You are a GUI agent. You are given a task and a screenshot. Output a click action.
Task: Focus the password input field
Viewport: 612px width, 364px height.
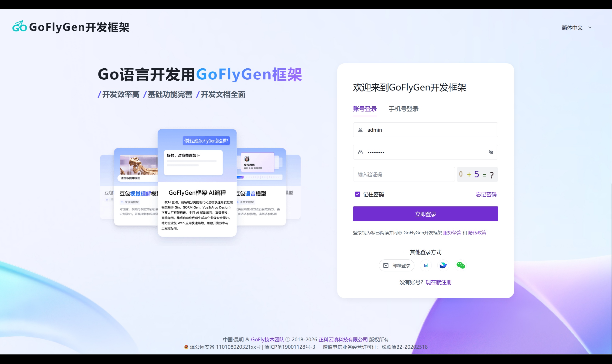(x=425, y=152)
